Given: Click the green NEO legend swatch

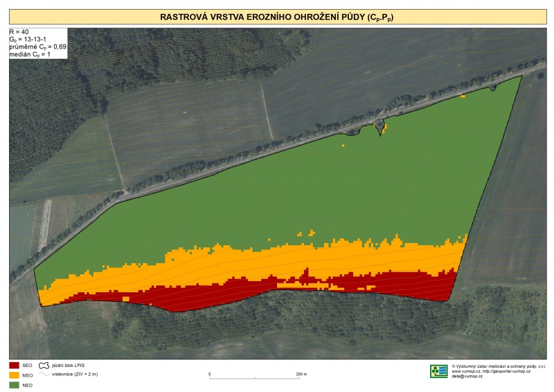Looking at the screenshot, I should pos(14,384).
